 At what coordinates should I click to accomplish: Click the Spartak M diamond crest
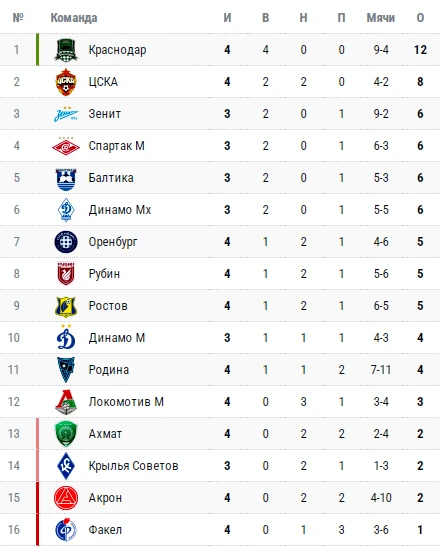[66, 146]
